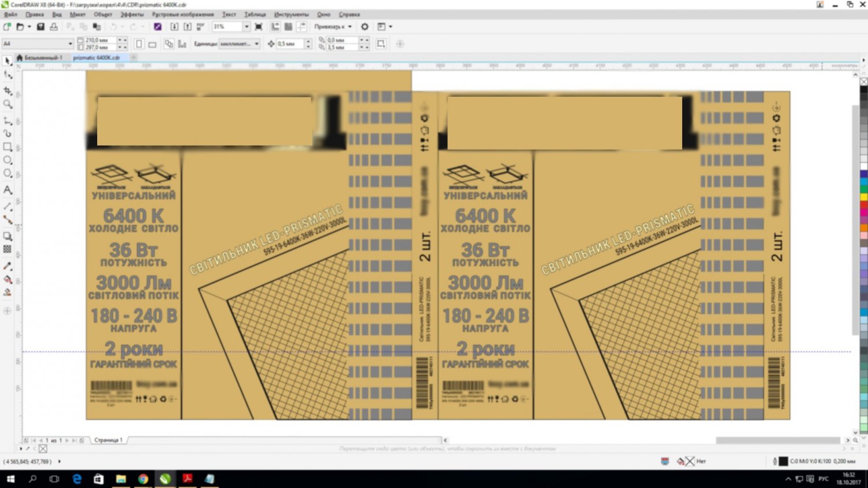The image size is (868, 488).
Task: Toggle Current page layout button
Action: (182, 44)
